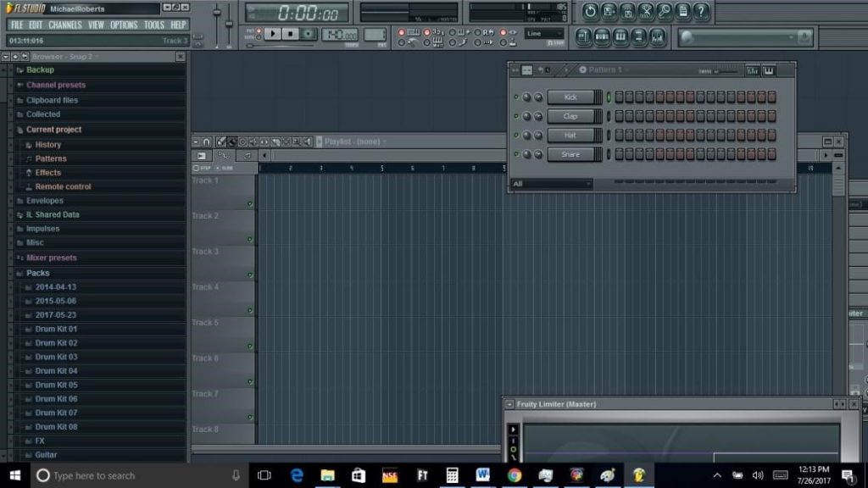Open the Piano roll view icon
The height and width of the screenshot is (488, 868).
click(x=622, y=37)
